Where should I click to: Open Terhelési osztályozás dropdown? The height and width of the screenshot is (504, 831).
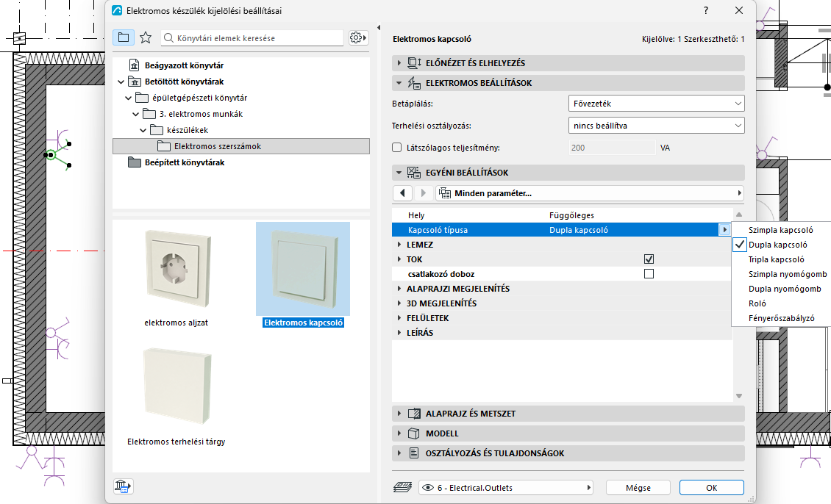tap(656, 126)
